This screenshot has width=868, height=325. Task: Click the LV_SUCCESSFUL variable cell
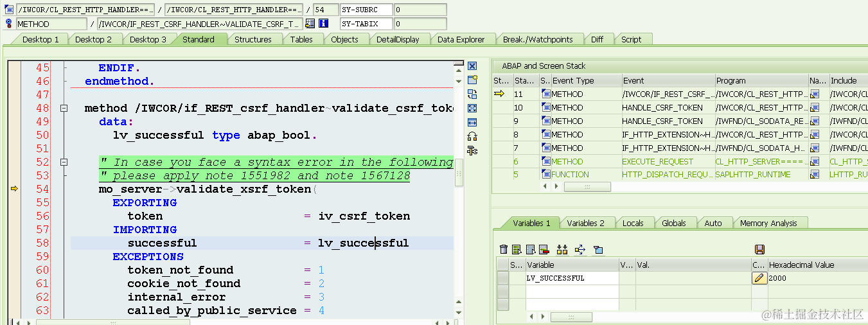pyautogui.click(x=572, y=278)
